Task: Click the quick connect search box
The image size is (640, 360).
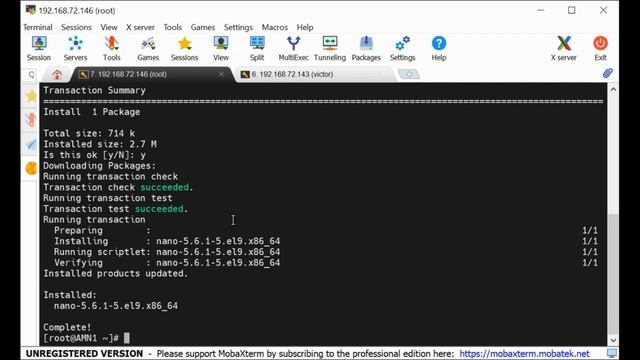Action: (31, 74)
